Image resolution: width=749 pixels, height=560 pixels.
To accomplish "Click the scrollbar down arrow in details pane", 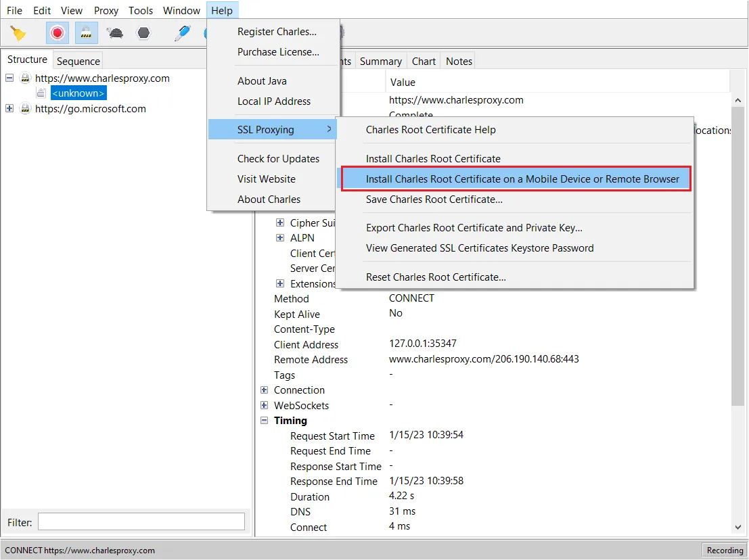I will pyautogui.click(x=738, y=527).
